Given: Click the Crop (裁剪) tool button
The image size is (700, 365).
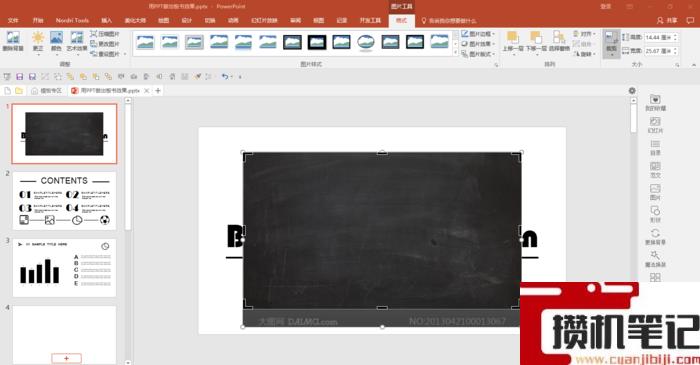Looking at the screenshot, I should point(611,43).
